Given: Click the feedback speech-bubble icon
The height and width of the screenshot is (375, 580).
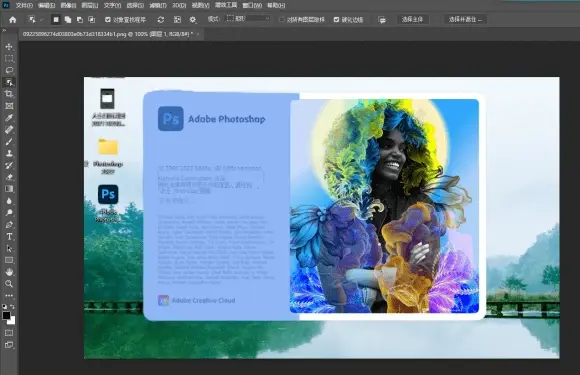Looking at the screenshot, I should pos(382,20).
